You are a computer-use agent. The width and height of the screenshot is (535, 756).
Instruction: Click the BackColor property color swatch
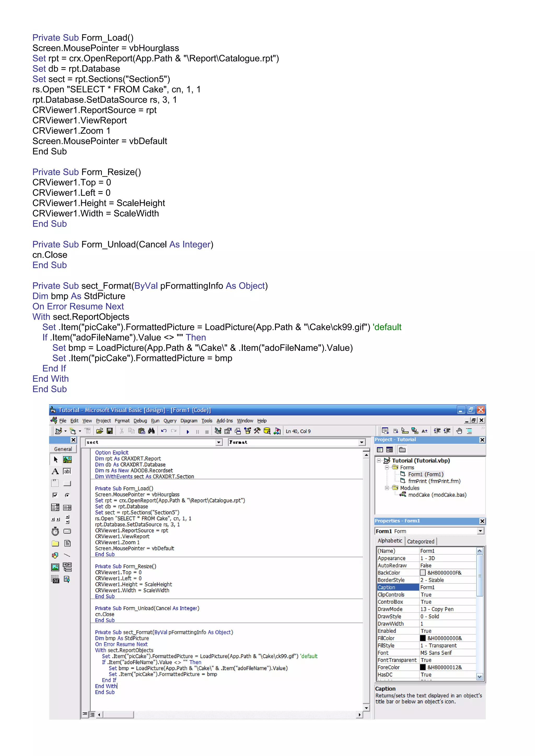point(423,573)
